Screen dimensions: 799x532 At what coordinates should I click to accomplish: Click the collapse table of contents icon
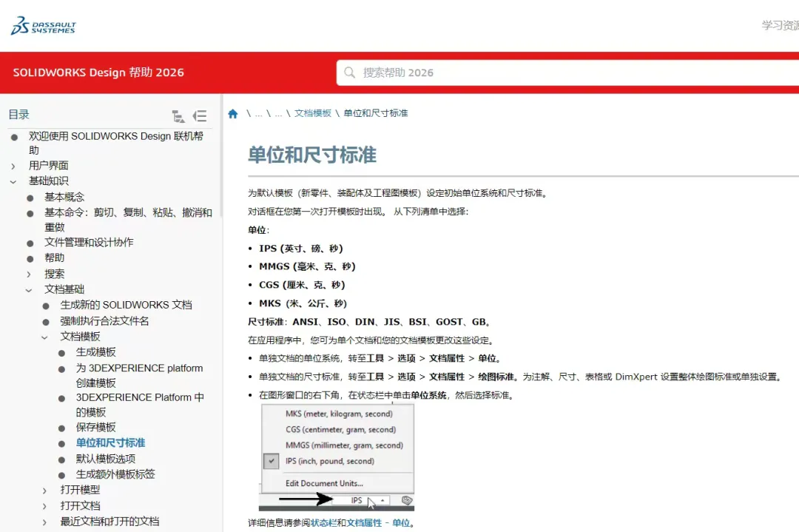(x=200, y=116)
